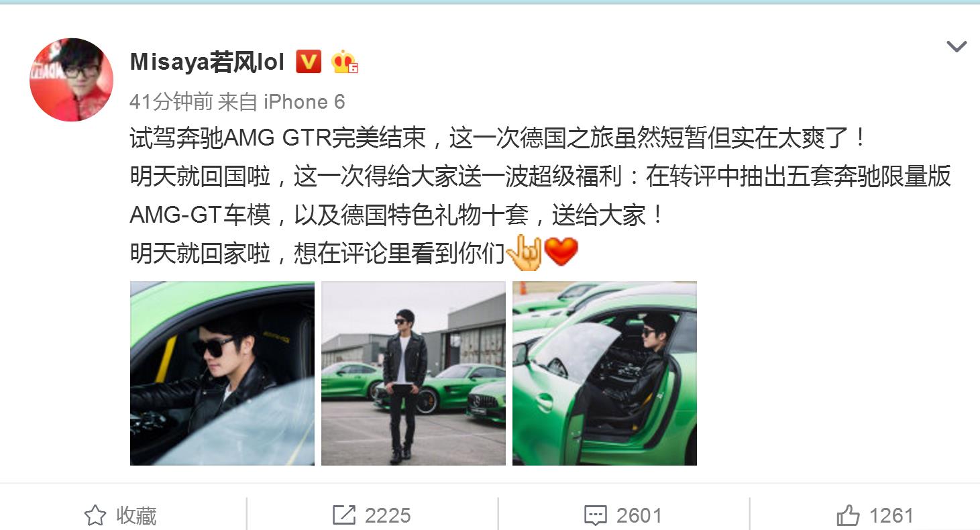Click the gold crown membership badge
This screenshot has width=980, height=530.
click(345, 62)
